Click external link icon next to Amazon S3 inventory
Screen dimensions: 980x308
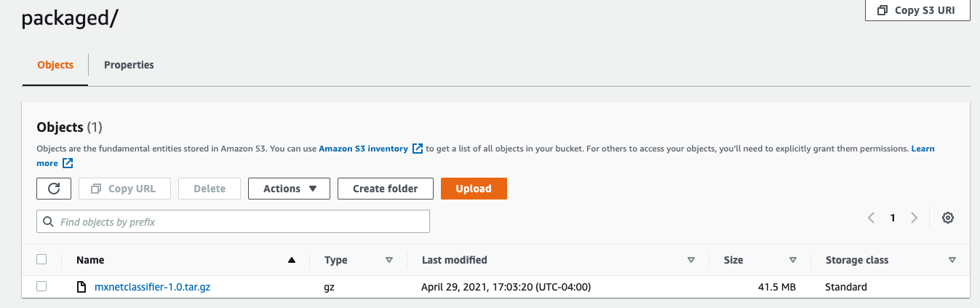(x=417, y=149)
